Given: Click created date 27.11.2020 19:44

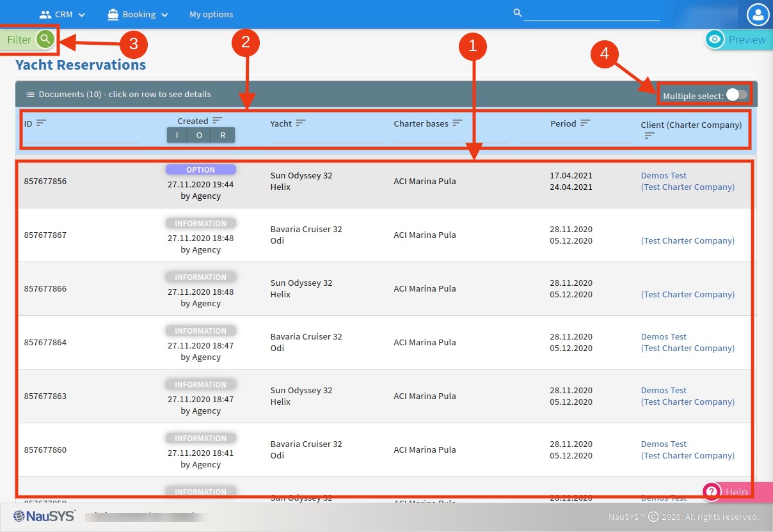Looking at the screenshot, I should coord(201,185).
